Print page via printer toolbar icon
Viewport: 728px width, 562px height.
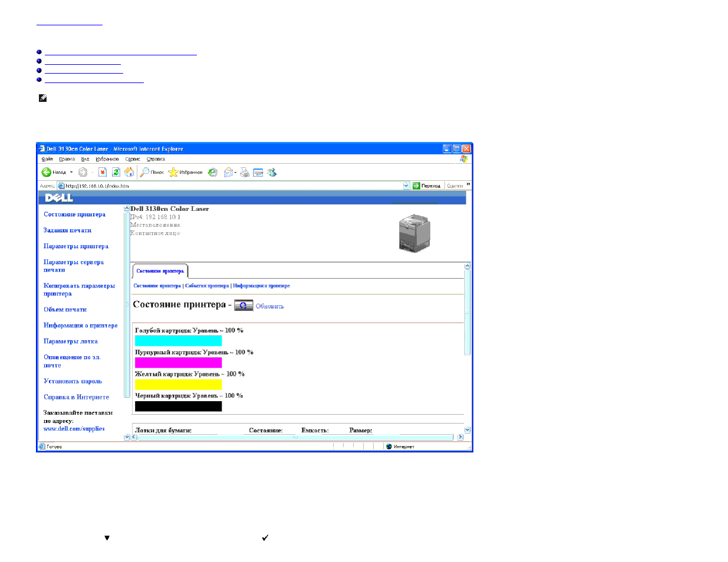[x=245, y=172]
